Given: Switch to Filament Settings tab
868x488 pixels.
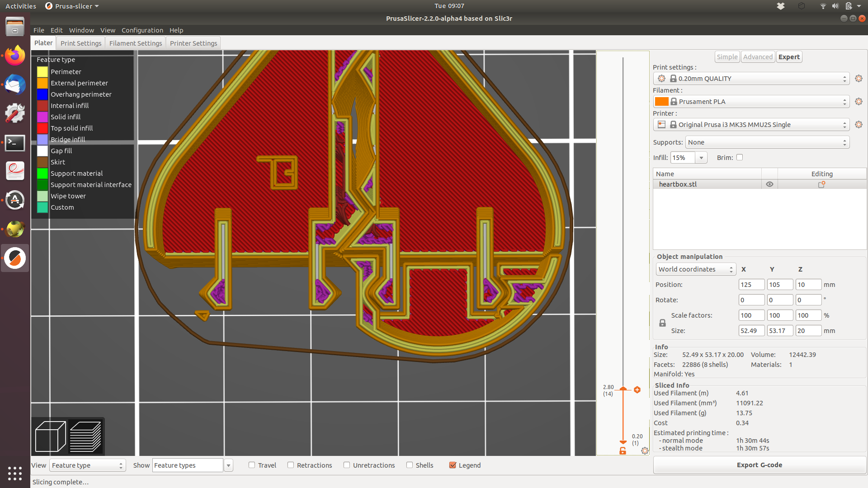Looking at the screenshot, I should click(136, 43).
